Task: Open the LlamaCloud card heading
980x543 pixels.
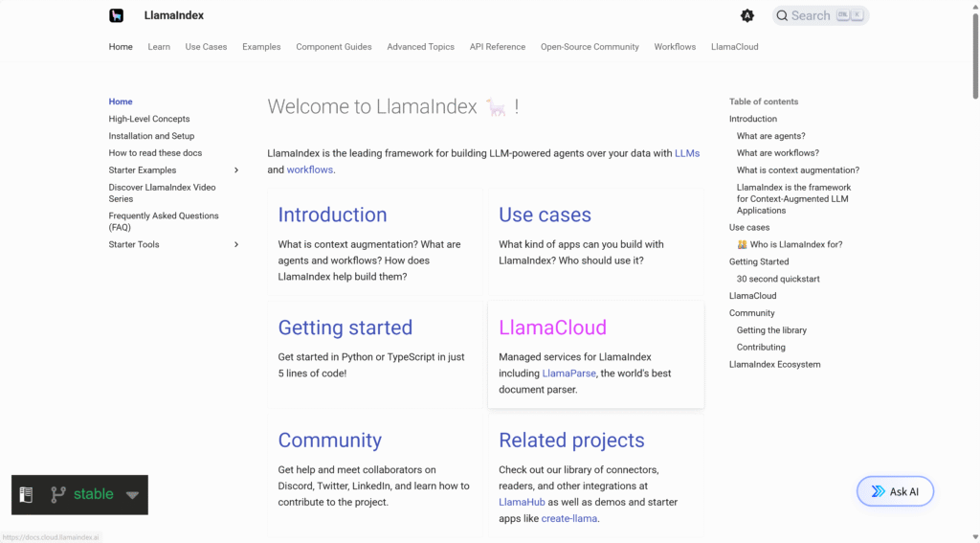Action: coord(552,328)
